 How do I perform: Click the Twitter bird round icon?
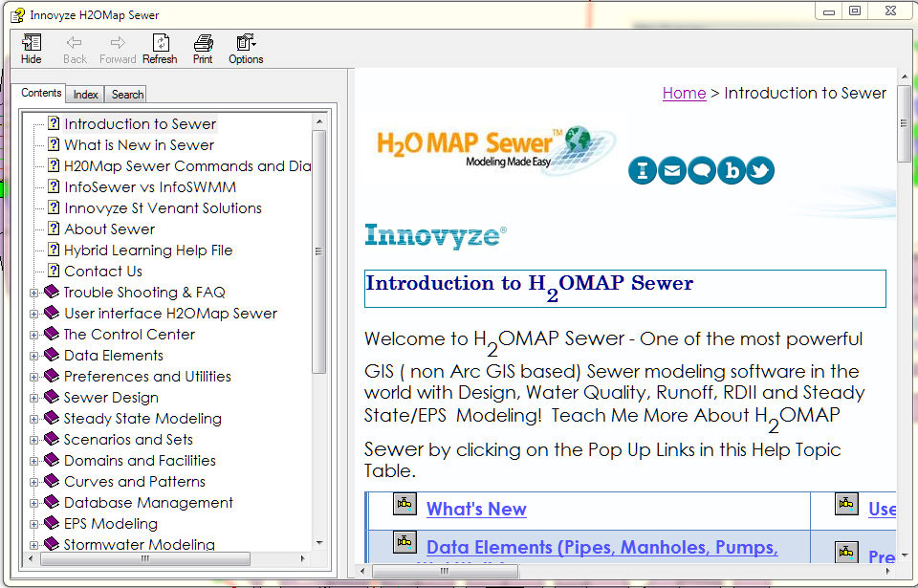click(x=760, y=170)
